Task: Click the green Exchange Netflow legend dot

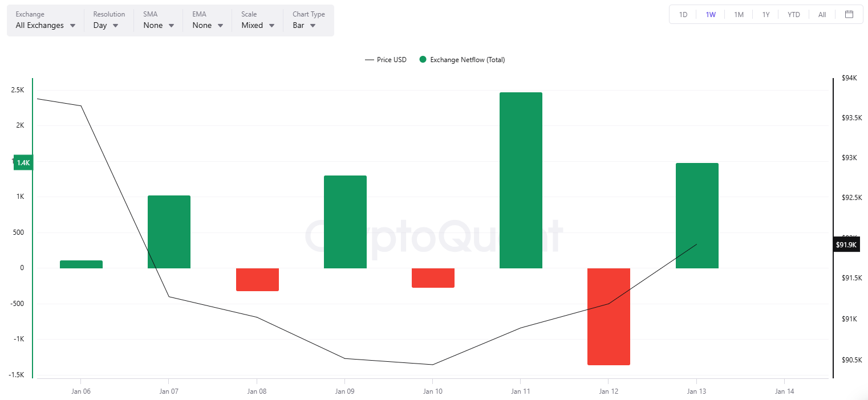Action: 423,59
